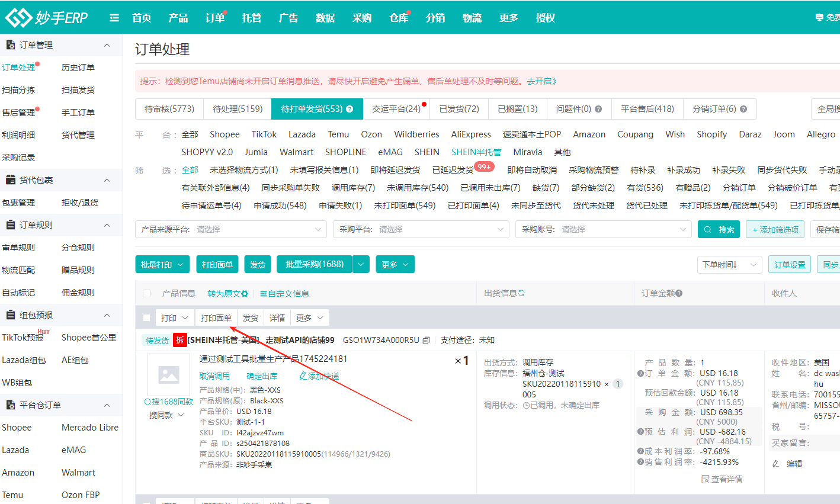Open the 采购账号 dropdown
The width and height of the screenshot is (840, 504).
[604, 229]
